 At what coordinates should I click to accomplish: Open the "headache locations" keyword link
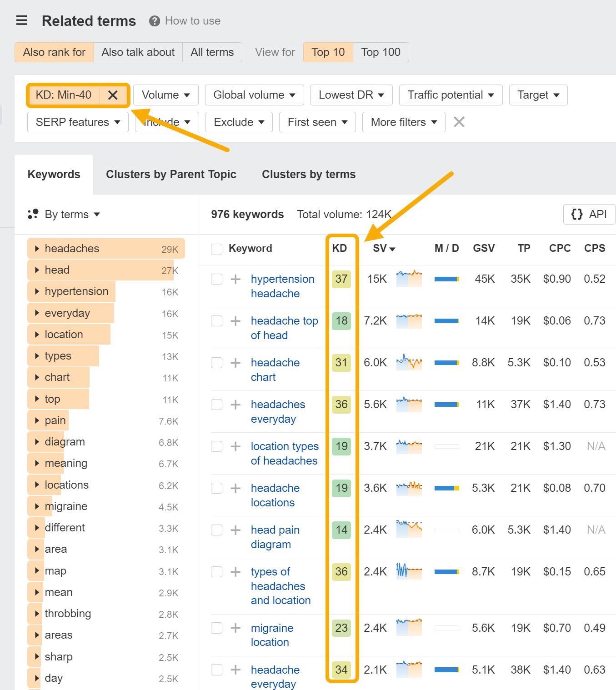[x=275, y=495]
